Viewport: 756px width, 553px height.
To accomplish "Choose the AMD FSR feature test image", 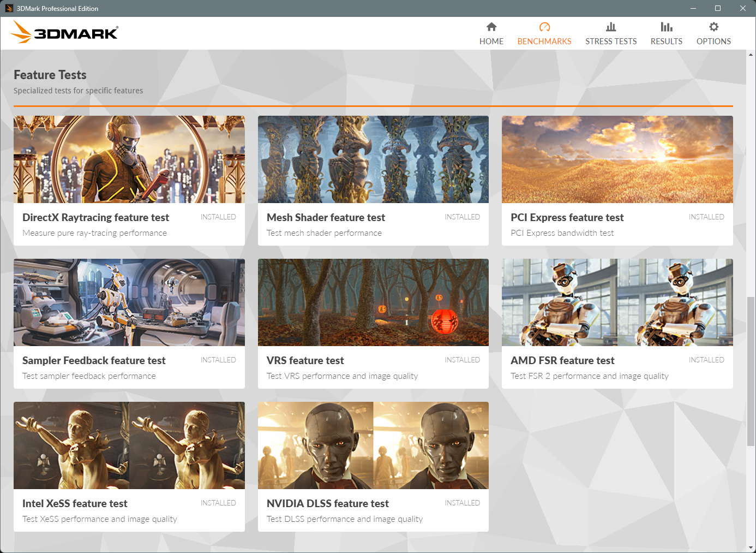I will point(617,302).
